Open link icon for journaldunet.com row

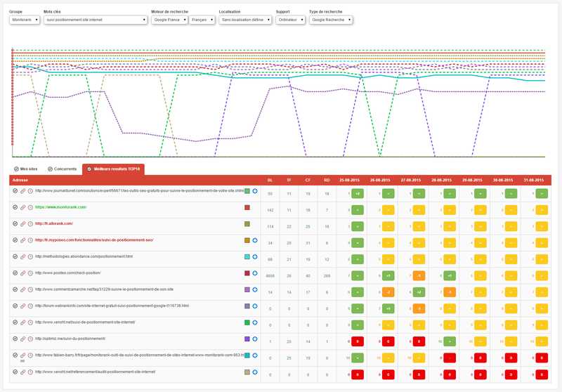[22, 191]
